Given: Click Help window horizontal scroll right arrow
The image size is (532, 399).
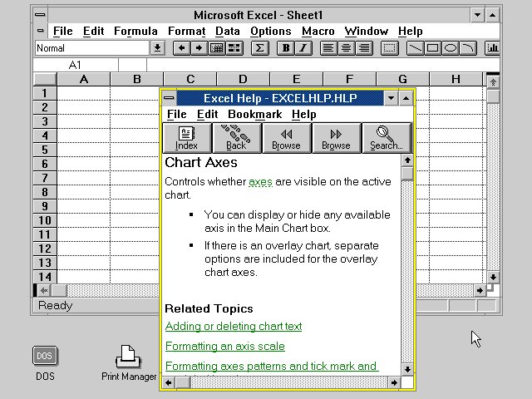Looking at the screenshot, I should point(394,383).
